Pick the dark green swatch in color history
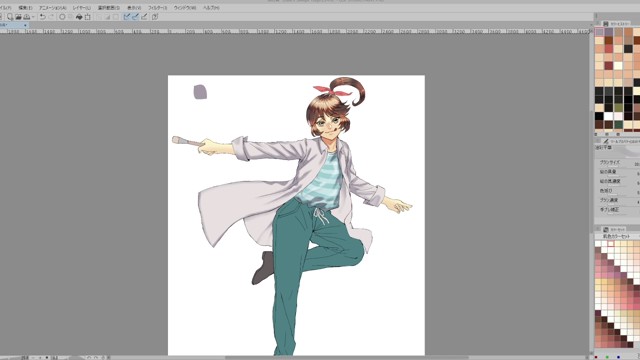Viewport: 640px width, 360px height. point(619,124)
